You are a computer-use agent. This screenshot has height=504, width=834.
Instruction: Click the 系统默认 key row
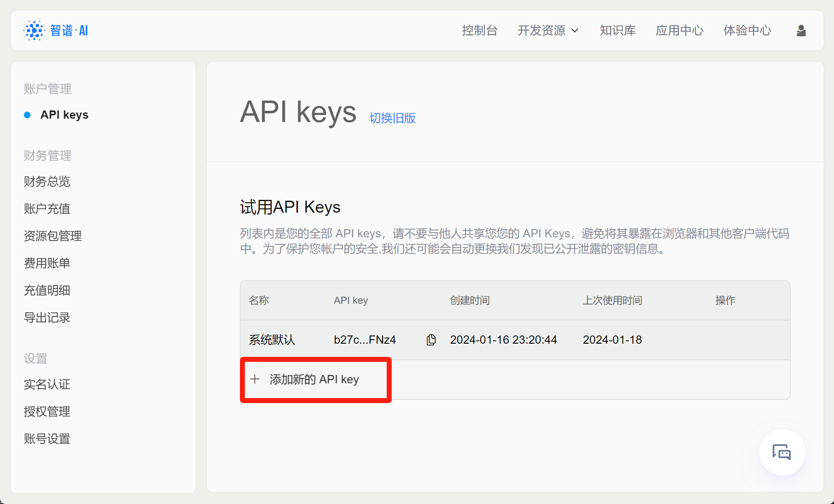(x=272, y=340)
